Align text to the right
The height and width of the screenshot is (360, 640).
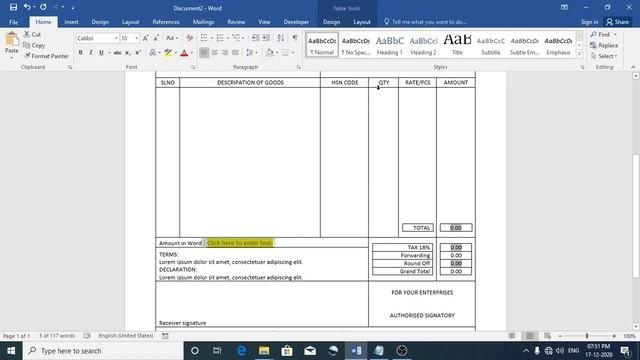225,53
